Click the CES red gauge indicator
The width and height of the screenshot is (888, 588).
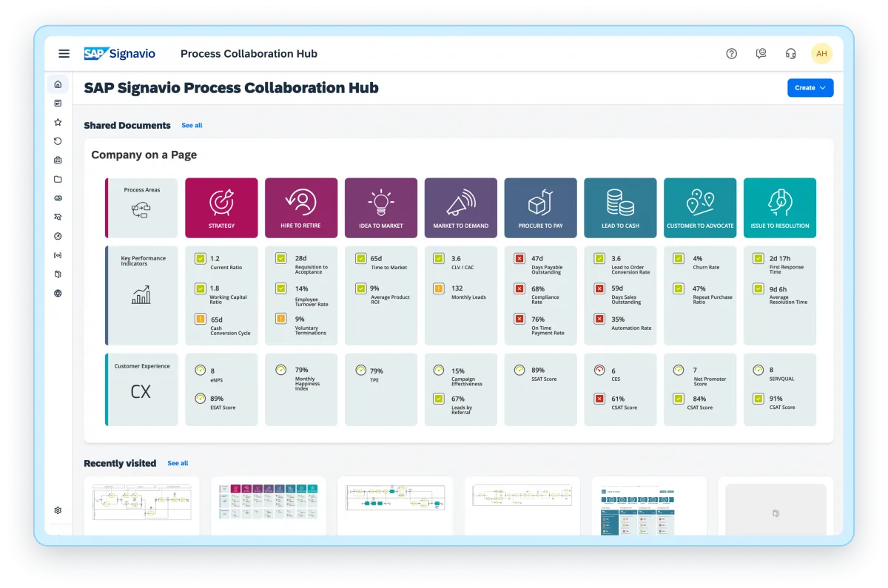pyautogui.click(x=599, y=369)
